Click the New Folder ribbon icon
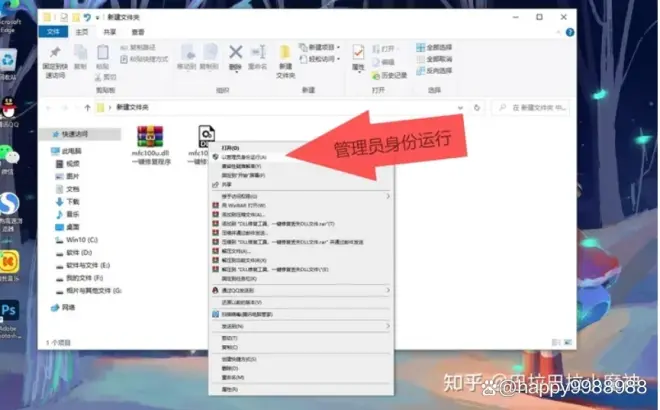 click(285, 56)
